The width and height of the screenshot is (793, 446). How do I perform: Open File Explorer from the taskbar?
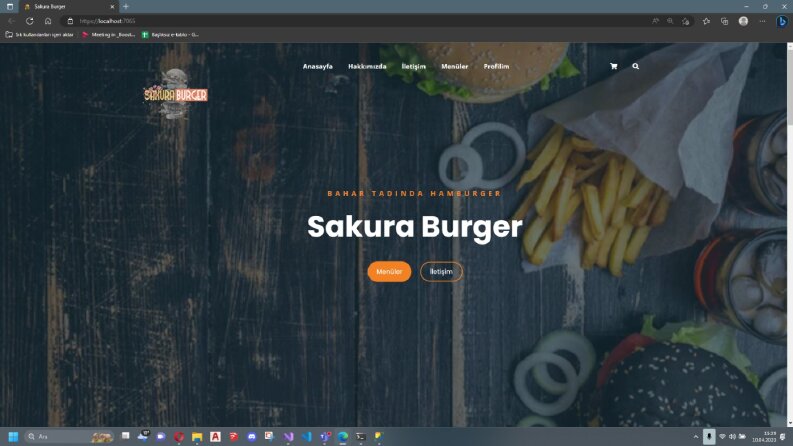pos(197,436)
